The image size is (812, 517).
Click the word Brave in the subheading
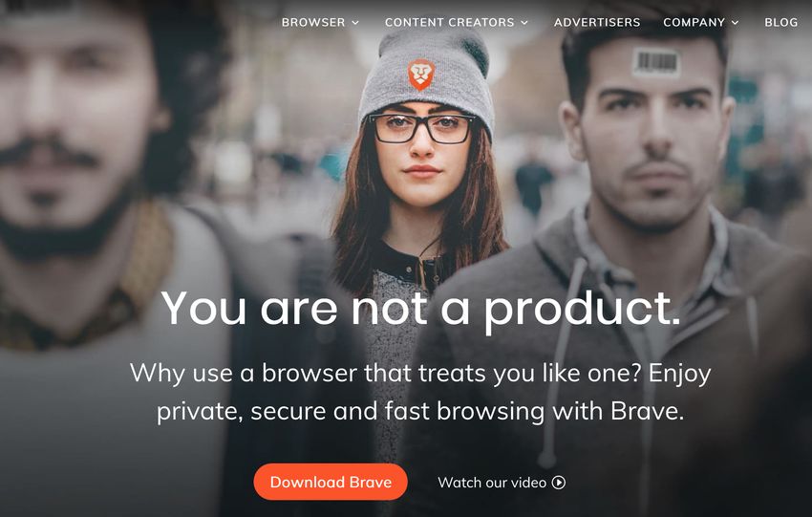click(647, 411)
